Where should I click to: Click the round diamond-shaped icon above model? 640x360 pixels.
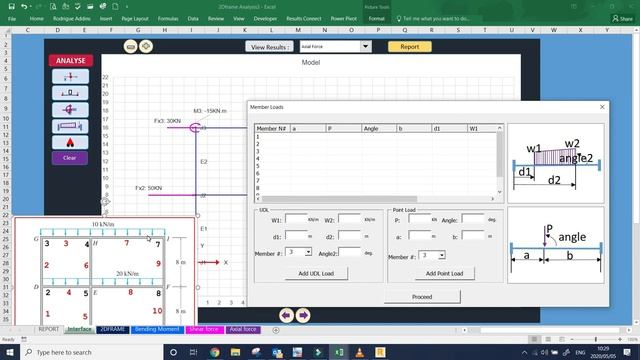(146, 47)
